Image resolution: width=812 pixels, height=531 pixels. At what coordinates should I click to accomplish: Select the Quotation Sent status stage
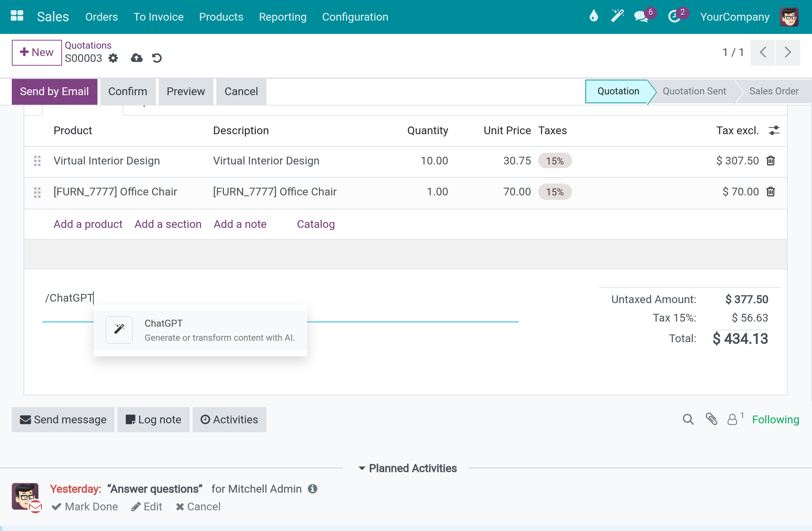[x=694, y=91]
